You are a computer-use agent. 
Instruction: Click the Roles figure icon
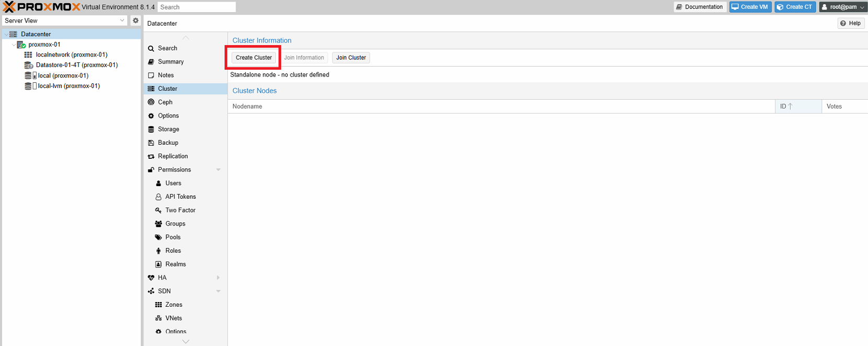tap(159, 251)
